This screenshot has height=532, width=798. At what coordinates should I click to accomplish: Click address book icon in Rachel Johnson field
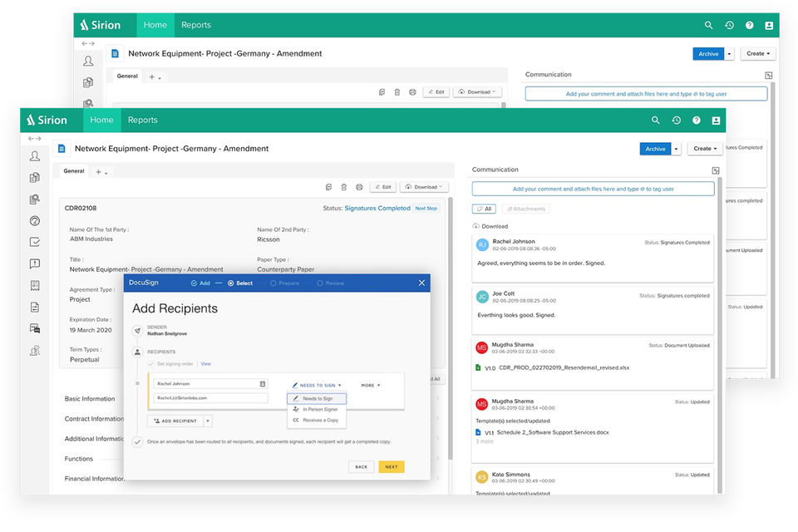point(263,384)
